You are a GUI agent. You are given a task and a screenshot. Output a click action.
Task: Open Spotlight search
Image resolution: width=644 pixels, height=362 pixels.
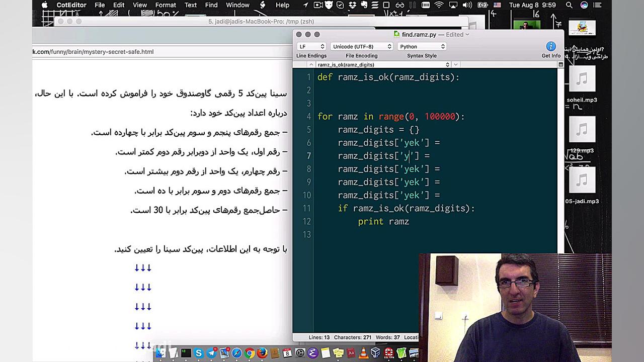[x=569, y=5]
